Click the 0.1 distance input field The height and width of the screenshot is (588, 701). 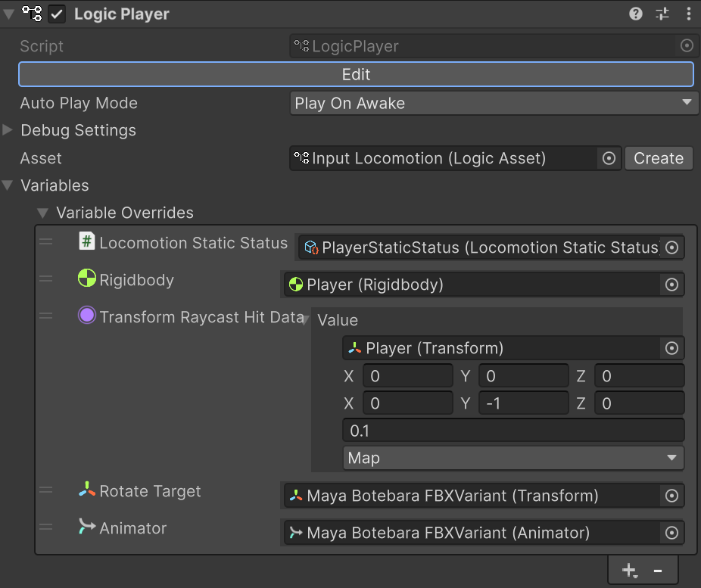[x=513, y=431]
